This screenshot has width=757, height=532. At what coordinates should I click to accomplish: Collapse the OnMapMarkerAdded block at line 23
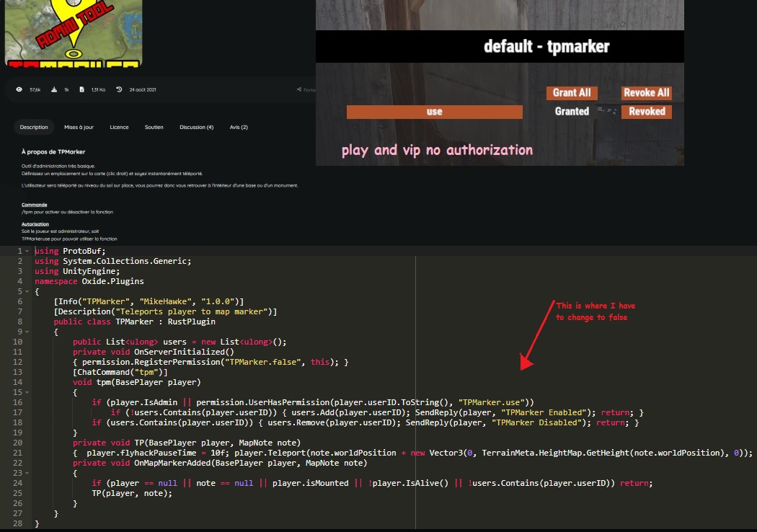coord(27,473)
